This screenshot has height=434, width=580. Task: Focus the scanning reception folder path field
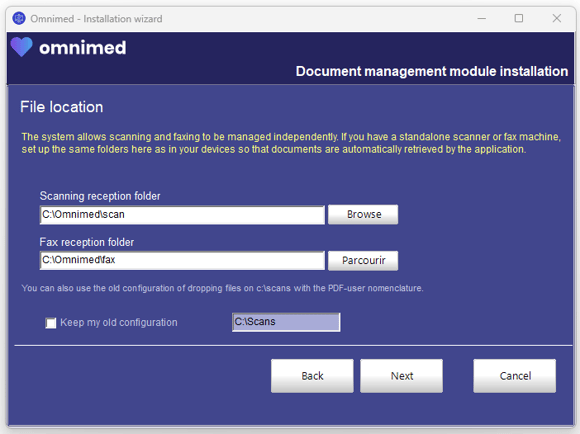pyautogui.click(x=182, y=215)
